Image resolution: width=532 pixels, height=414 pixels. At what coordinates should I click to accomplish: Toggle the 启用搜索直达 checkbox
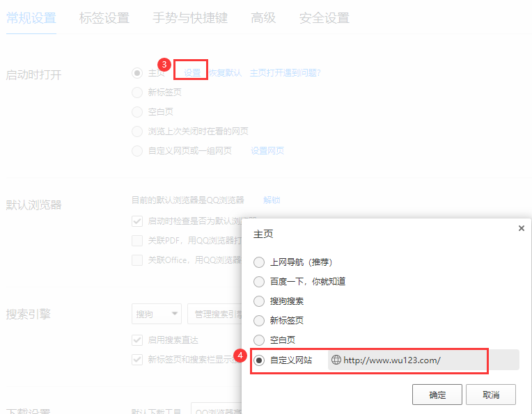coord(137,340)
